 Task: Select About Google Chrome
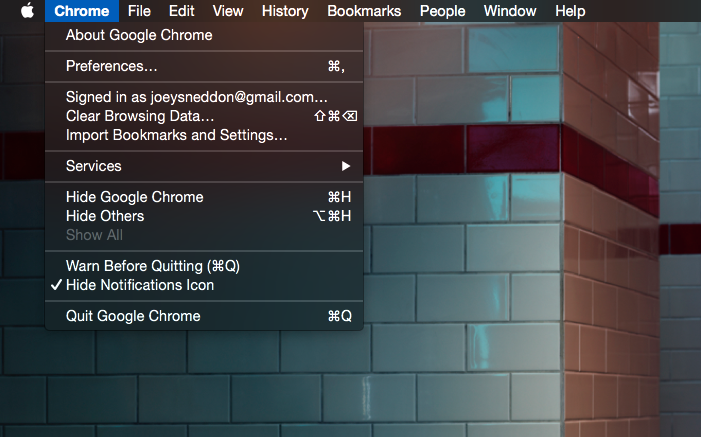tap(139, 35)
